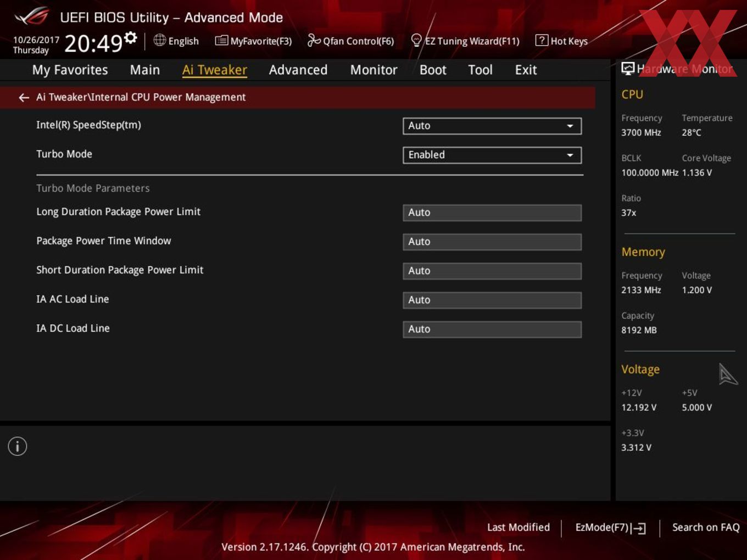Click the IA DC Load Line field

click(492, 329)
